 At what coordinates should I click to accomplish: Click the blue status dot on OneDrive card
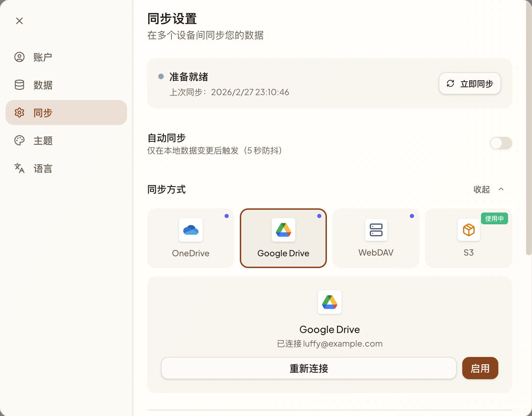click(x=227, y=216)
